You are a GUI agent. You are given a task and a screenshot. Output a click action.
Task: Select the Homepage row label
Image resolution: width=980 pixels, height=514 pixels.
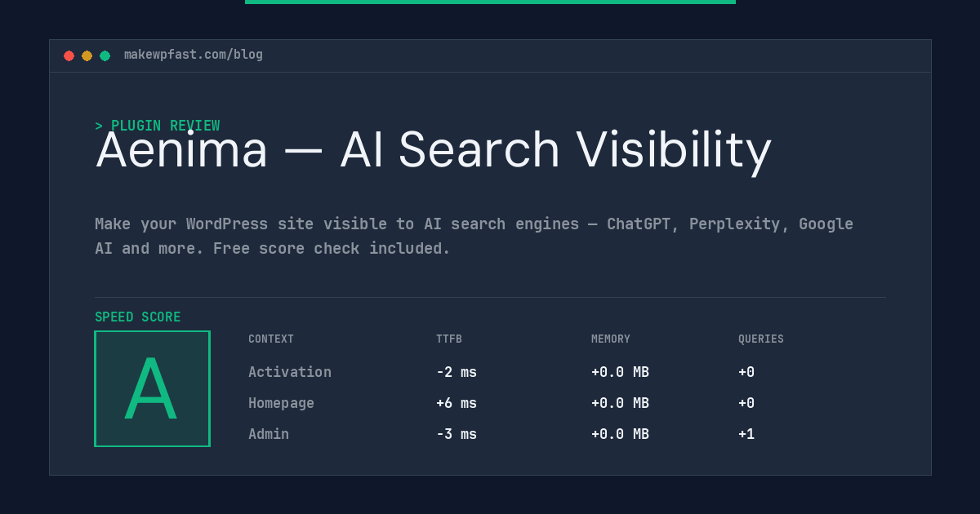(x=281, y=403)
